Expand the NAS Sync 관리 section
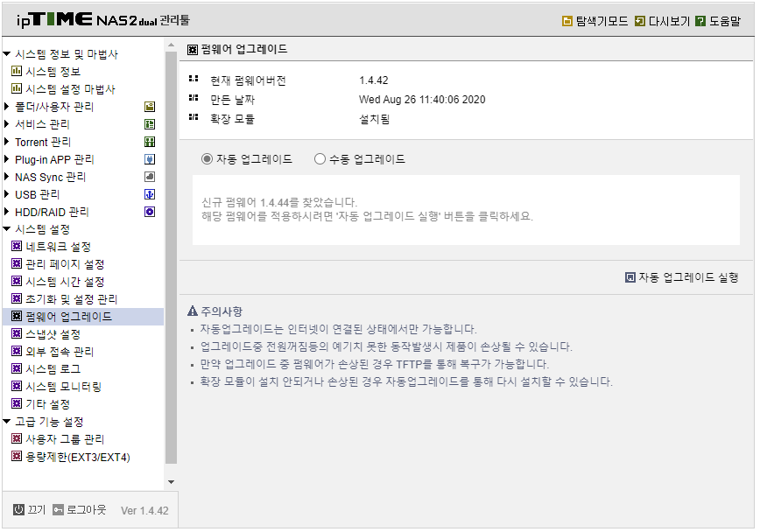This screenshot has width=760, height=532. coord(6,177)
